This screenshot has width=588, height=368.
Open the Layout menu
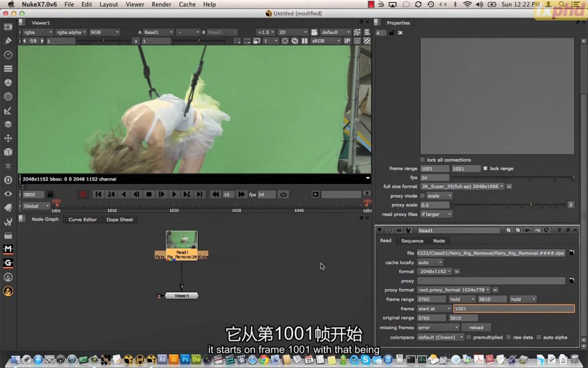point(109,5)
